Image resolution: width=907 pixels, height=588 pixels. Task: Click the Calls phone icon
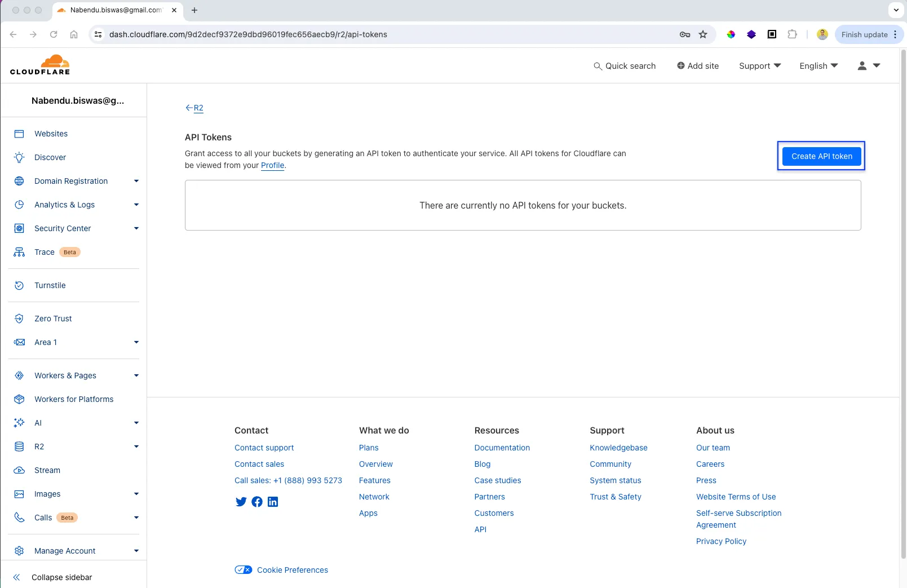coord(19,518)
